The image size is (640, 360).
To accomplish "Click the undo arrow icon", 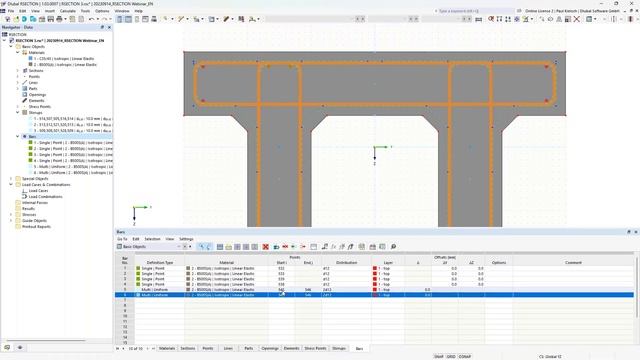I will click(x=91, y=19).
